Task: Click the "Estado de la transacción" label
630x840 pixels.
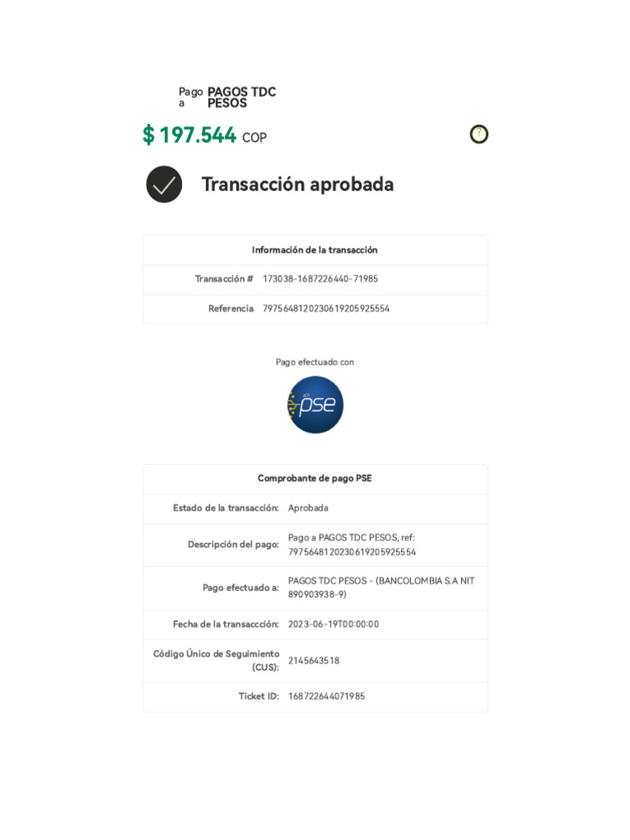Action: pyautogui.click(x=226, y=508)
